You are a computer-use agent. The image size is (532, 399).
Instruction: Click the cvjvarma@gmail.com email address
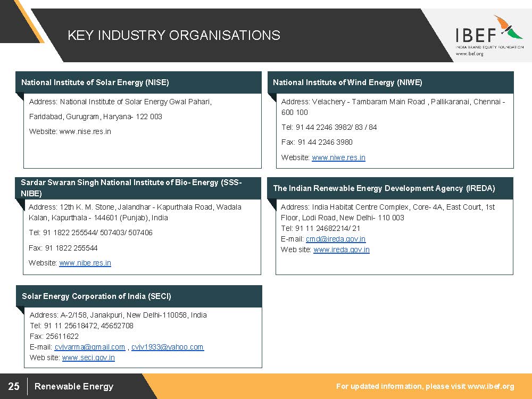click(90, 347)
